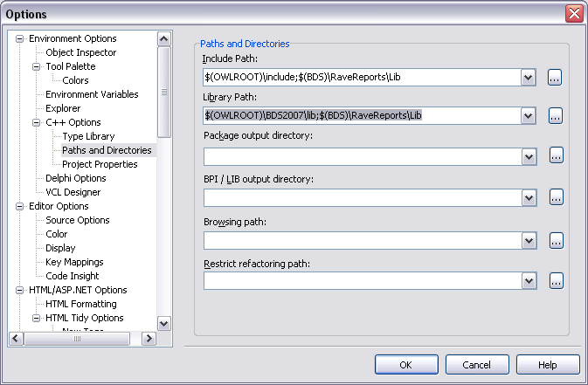Click the empty BPI / LIB output directory field

pyautogui.click(x=363, y=198)
